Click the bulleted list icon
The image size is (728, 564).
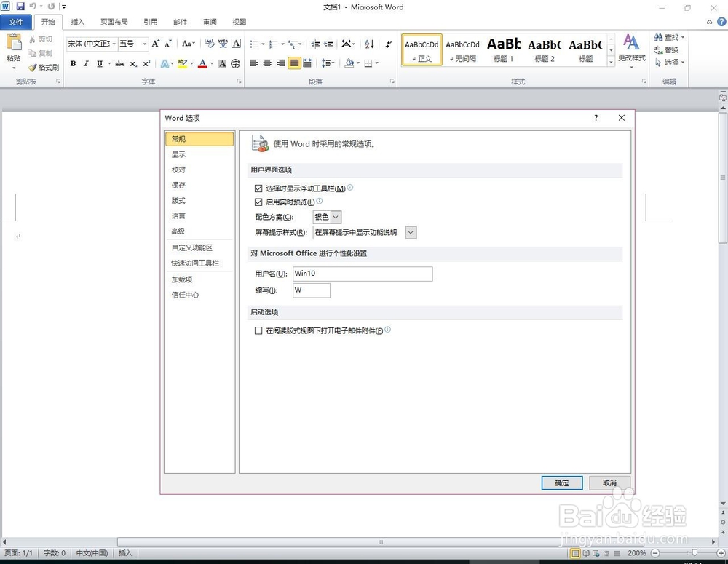254,44
